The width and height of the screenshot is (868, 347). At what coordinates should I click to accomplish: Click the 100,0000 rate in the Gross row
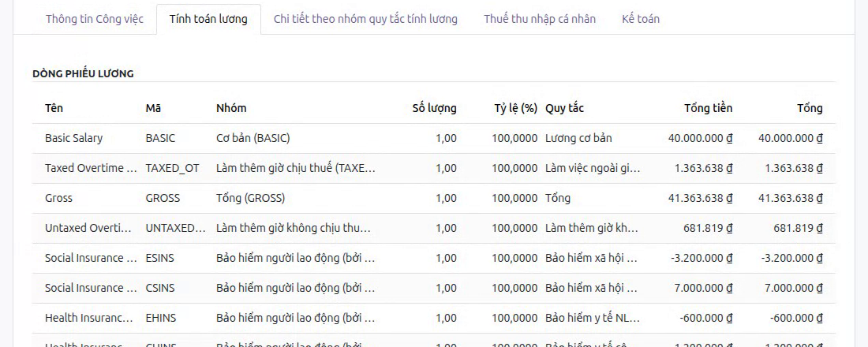click(x=514, y=198)
